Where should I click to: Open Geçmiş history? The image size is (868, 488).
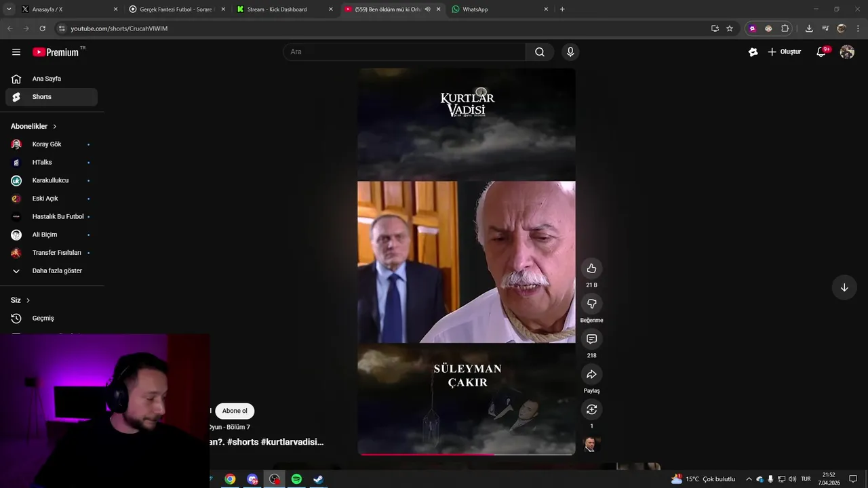tap(52, 319)
